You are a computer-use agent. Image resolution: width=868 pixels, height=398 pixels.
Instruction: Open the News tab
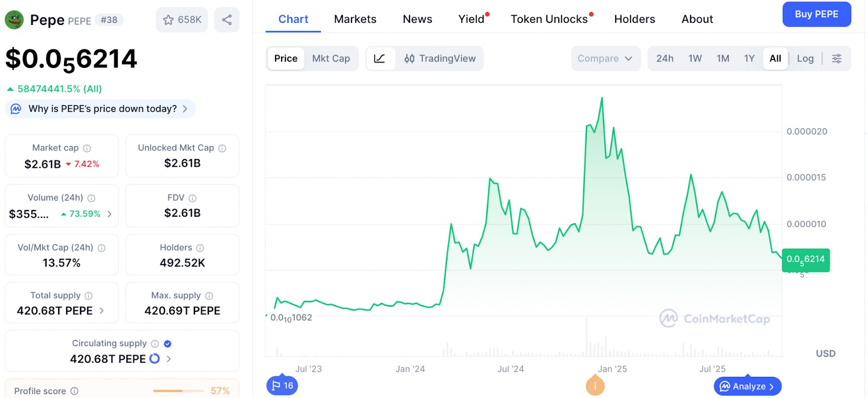point(417,19)
